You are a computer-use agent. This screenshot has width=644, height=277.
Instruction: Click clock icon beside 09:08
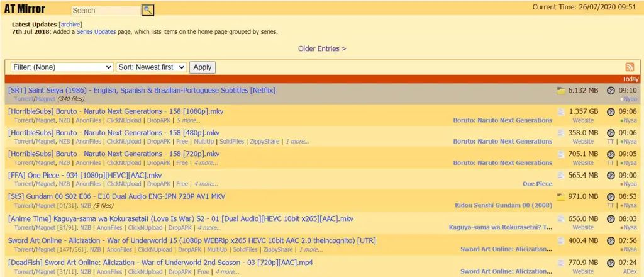coord(611,111)
